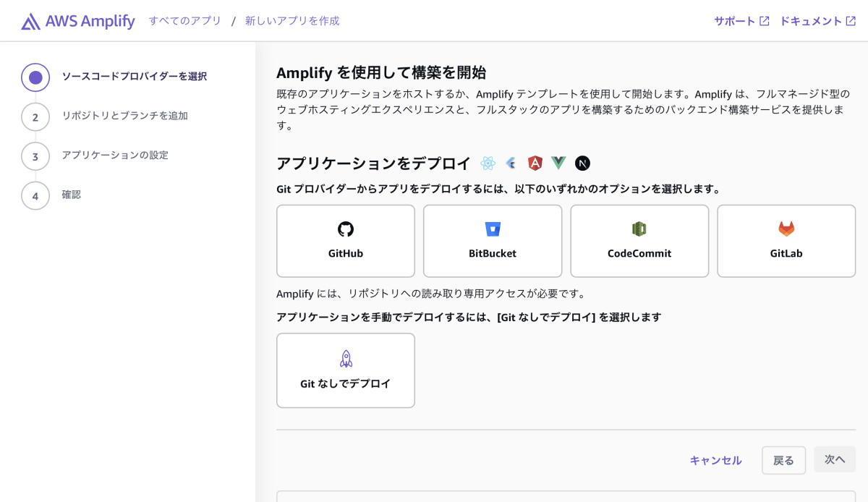Click step 3 circle アプリケーションの設定
Viewport: 868px width, 502px height.
pos(35,156)
